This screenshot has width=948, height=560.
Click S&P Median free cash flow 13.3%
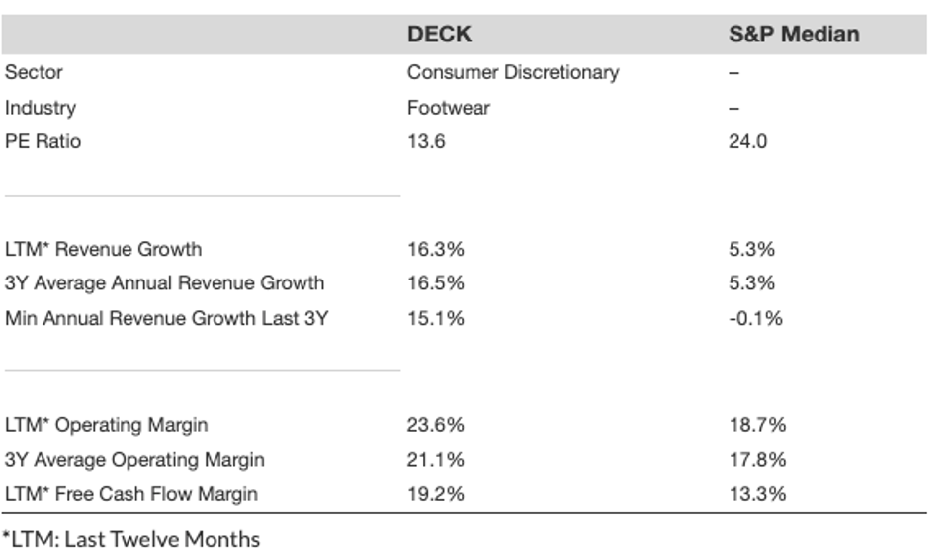(757, 494)
